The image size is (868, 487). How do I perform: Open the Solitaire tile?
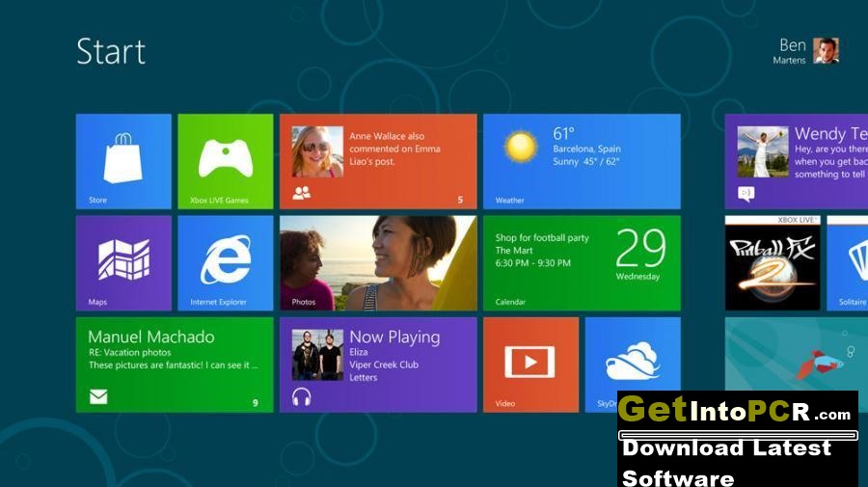[848, 263]
